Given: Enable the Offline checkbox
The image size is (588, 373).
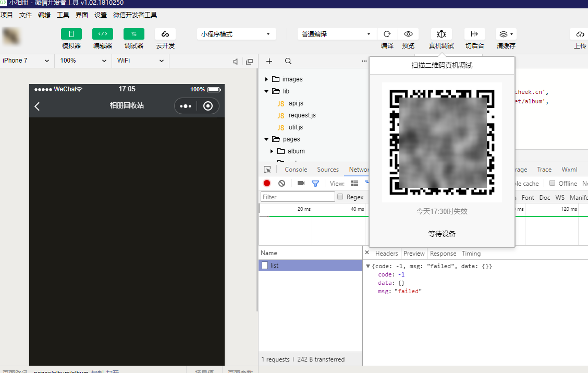Looking at the screenshot, I should pyautogui.click(x=552, y=183).
